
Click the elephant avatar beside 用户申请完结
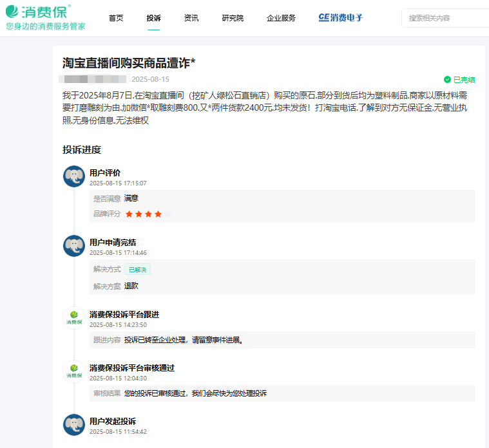[x=74, y=246]
